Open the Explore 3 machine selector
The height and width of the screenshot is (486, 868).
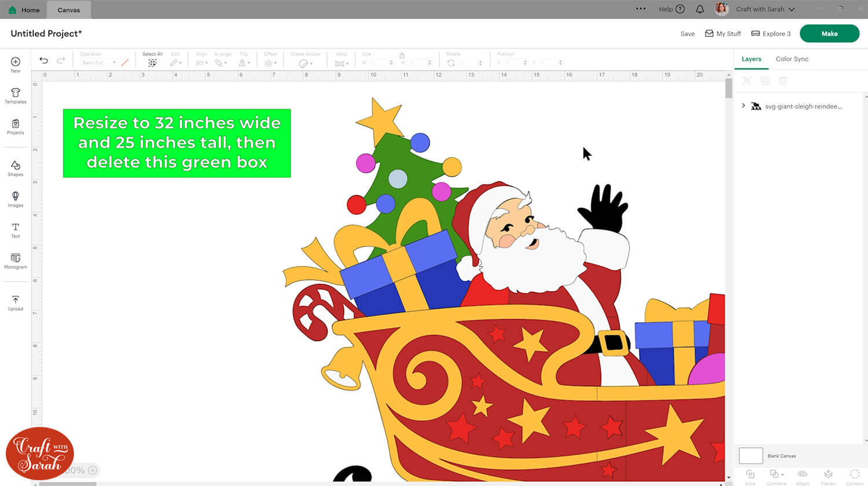click(771, 34)
